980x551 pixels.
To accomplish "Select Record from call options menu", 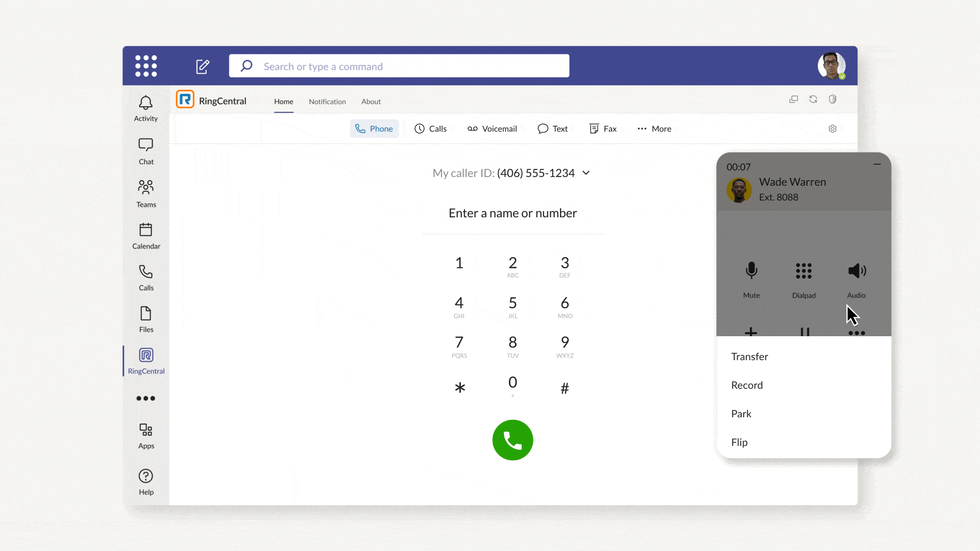I will [x=747, y=385].
